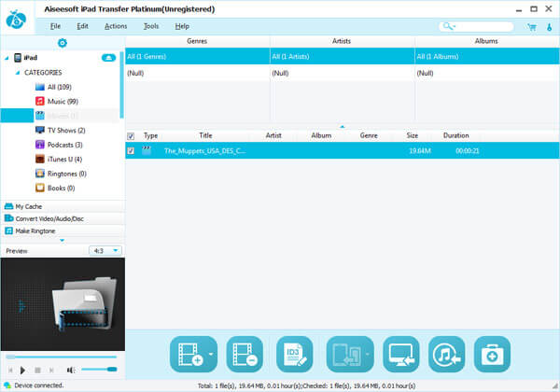Click the Remove video file button
The width and height of the screenshot is (560, 392).
click(245, 354)
